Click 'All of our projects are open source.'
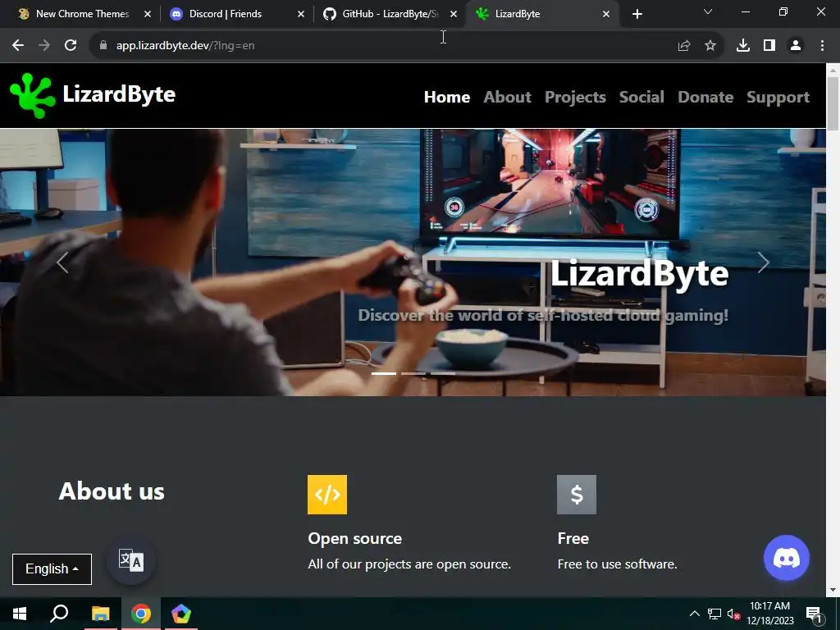 [x=409, y=564]
